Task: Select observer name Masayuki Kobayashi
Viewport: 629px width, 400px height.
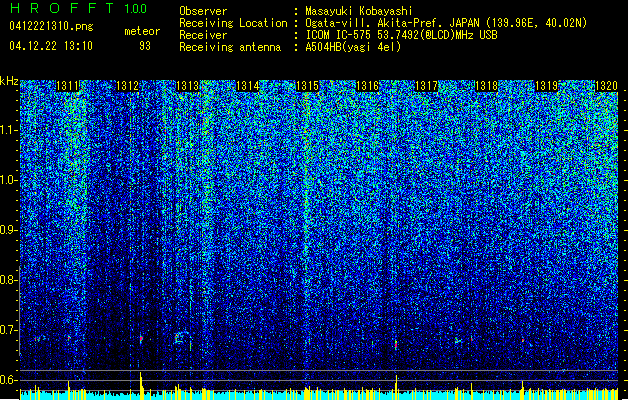Action: 359,11
